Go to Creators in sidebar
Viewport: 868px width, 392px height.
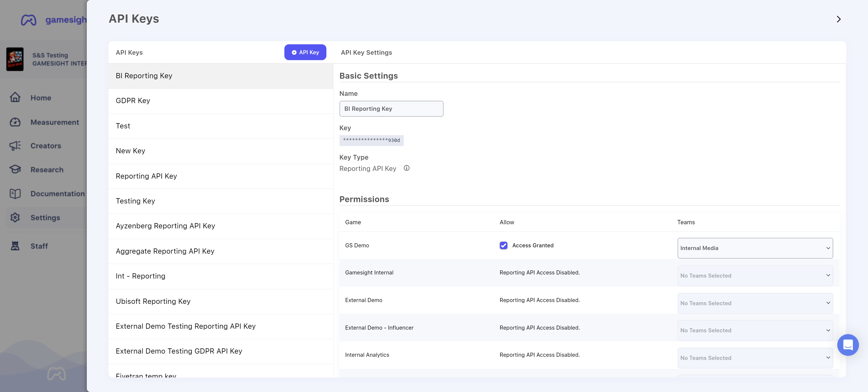[46, 146]
